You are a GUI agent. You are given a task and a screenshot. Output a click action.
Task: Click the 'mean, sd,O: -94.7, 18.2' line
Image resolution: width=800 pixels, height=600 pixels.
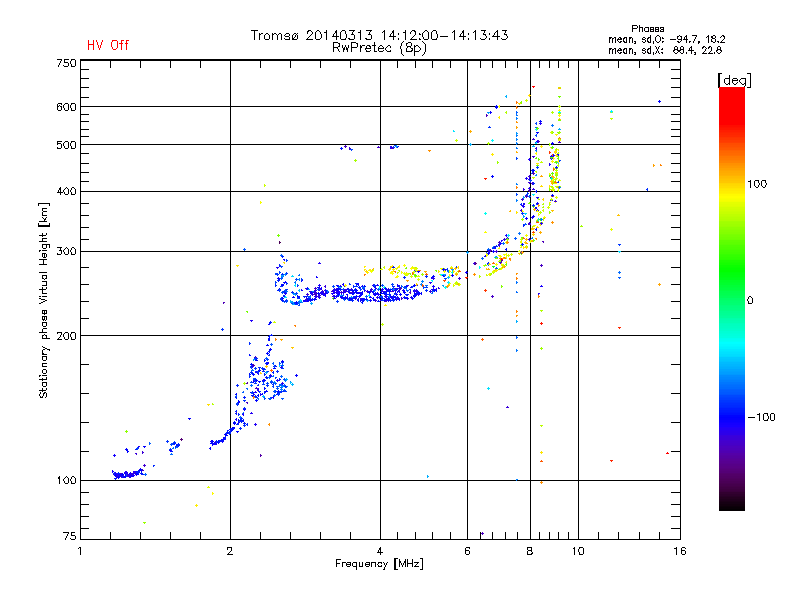tap(666, 39)
